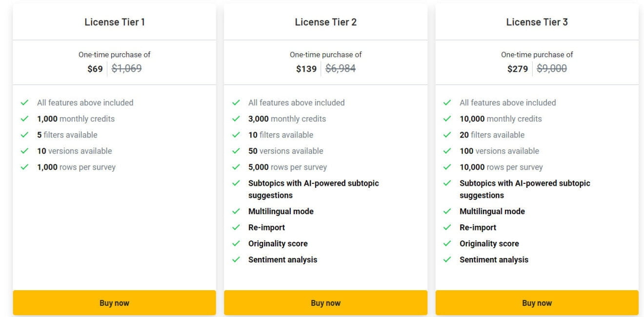The width and height of the screenshot is (644, 317).
Task: Click the crossed-out $6,984 price
Action: pos(341,69)
